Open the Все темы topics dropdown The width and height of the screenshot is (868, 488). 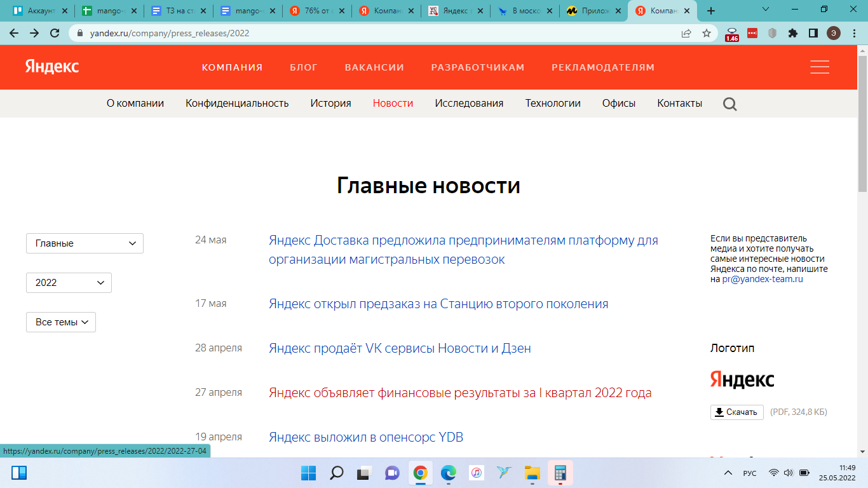point(61,322)
